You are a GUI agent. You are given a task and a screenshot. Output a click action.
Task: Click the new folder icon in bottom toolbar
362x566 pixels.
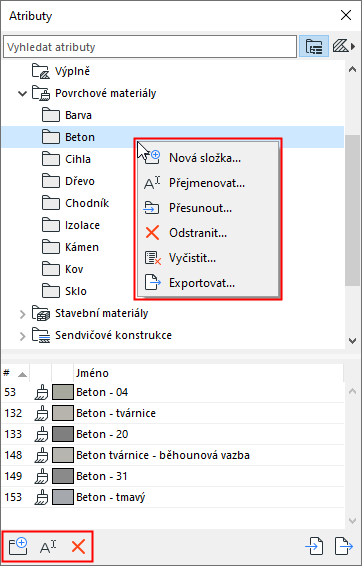pos(18,547)
